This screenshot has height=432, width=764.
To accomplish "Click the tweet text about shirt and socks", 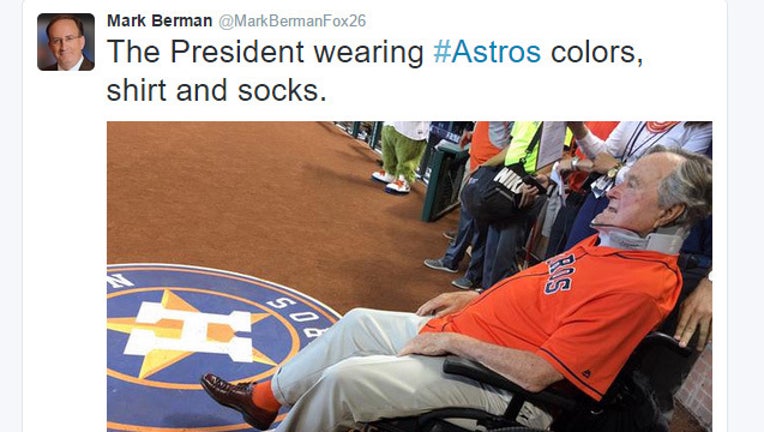I will click(x=375, y=71).
